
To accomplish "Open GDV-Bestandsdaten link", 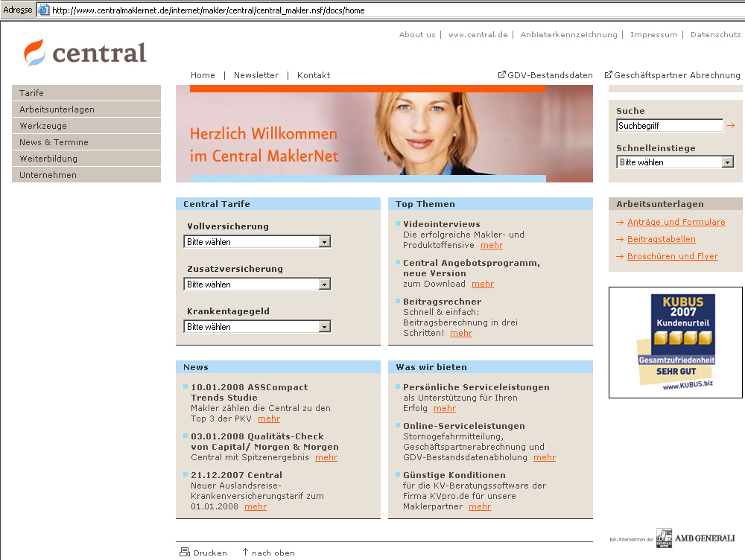I will pos(551,75).
